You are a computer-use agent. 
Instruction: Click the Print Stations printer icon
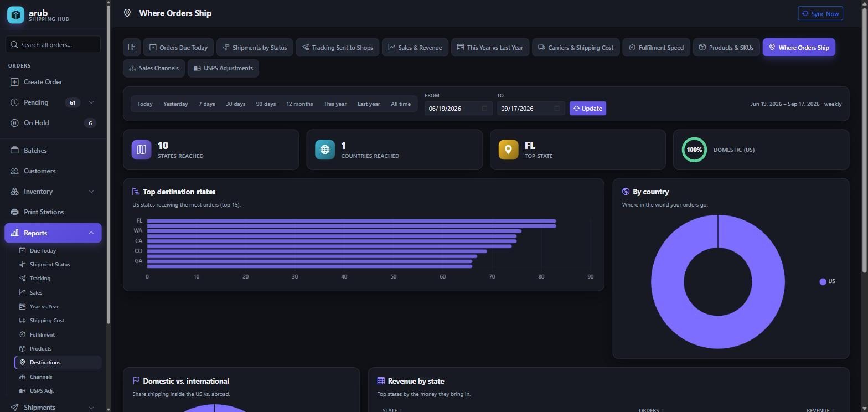14,212
